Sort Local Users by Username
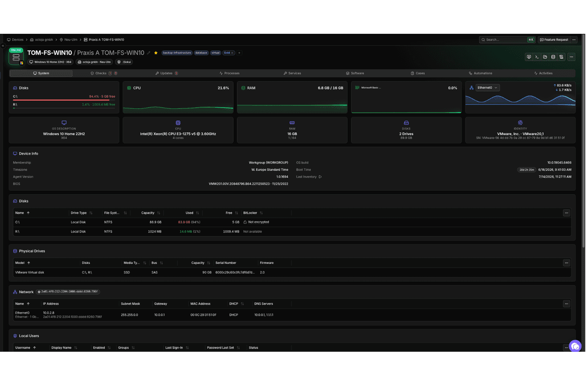Viewport: 588px width, 392px height. (25, 348)
